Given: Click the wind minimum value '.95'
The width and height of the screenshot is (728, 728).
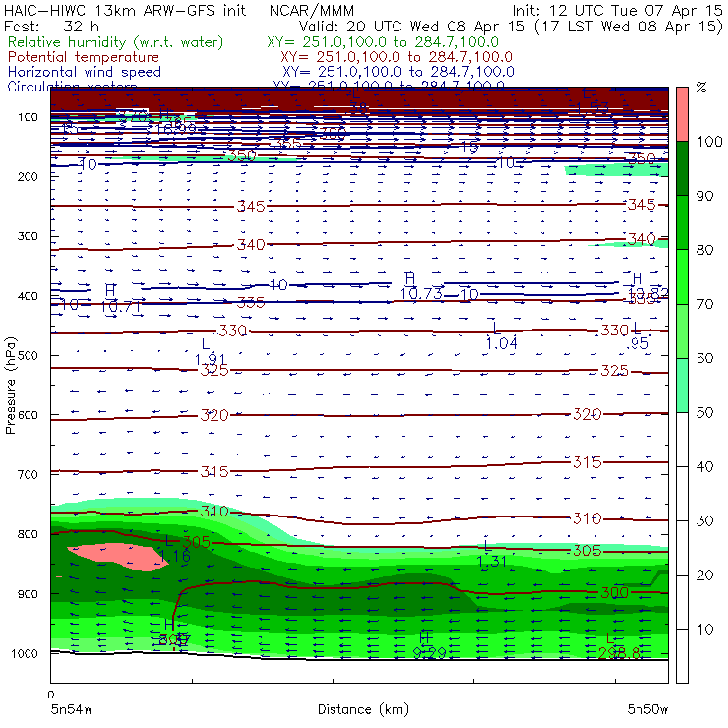Looking at the screenshot, I should click(637, 343).
